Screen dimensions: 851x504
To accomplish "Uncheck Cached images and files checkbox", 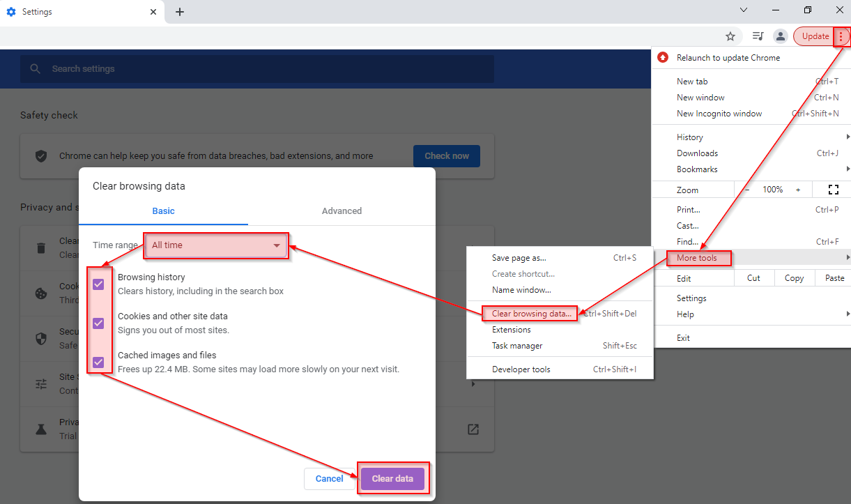I will point(98,362).
